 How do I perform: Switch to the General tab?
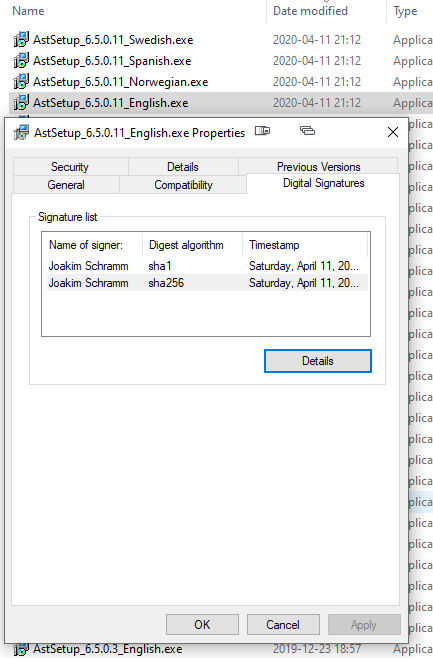point(66,185)
